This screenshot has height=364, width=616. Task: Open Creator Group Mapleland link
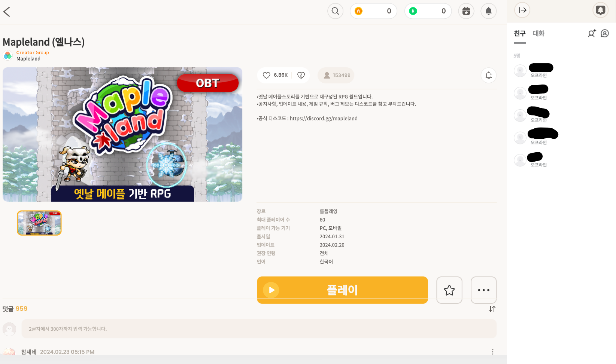click(33, 55)
